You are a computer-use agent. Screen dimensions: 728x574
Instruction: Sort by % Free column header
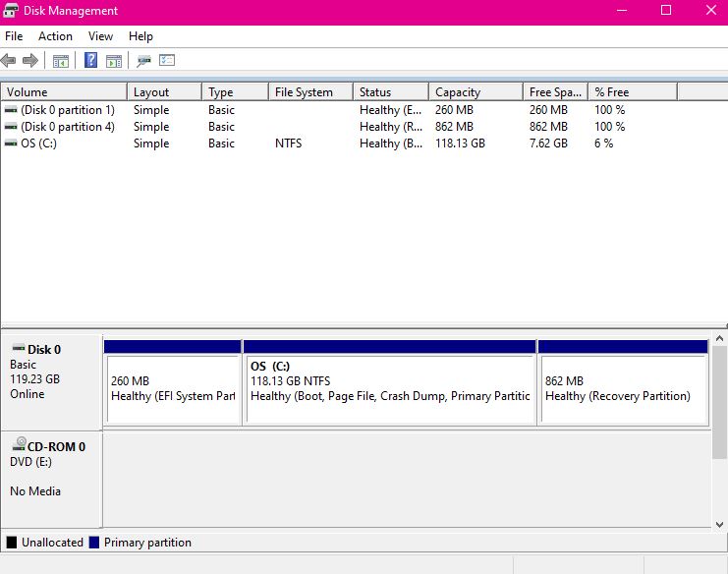pyautogui.click(x=633, y=92)
